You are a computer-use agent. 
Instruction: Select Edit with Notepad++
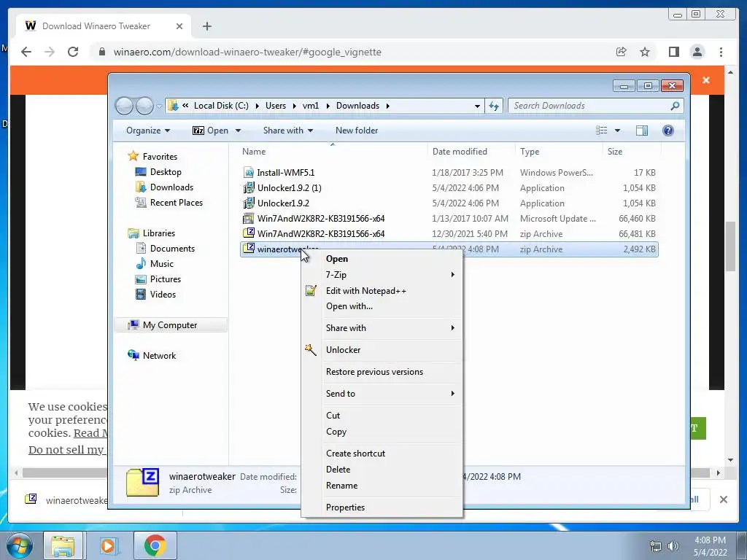(x=382, y=291)
